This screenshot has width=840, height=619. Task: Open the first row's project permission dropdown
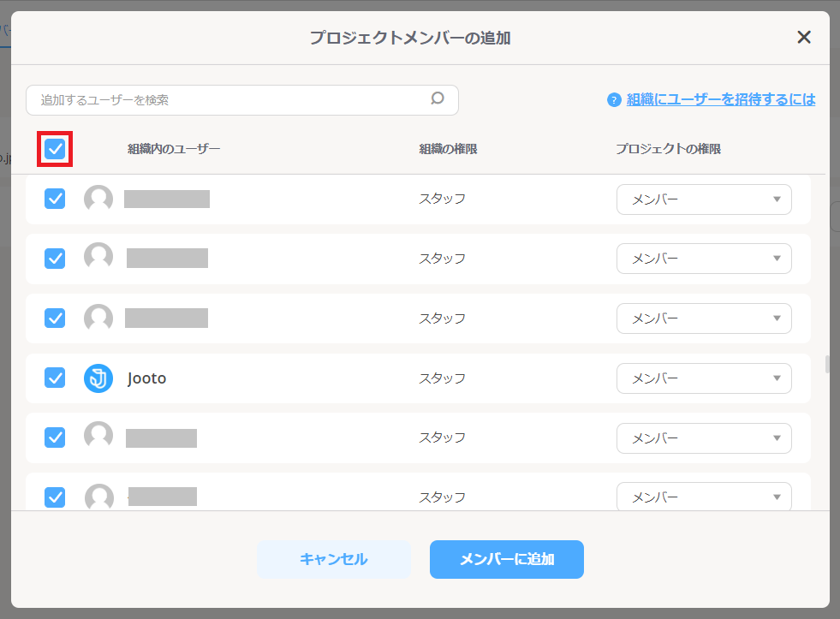pos(704,199)
